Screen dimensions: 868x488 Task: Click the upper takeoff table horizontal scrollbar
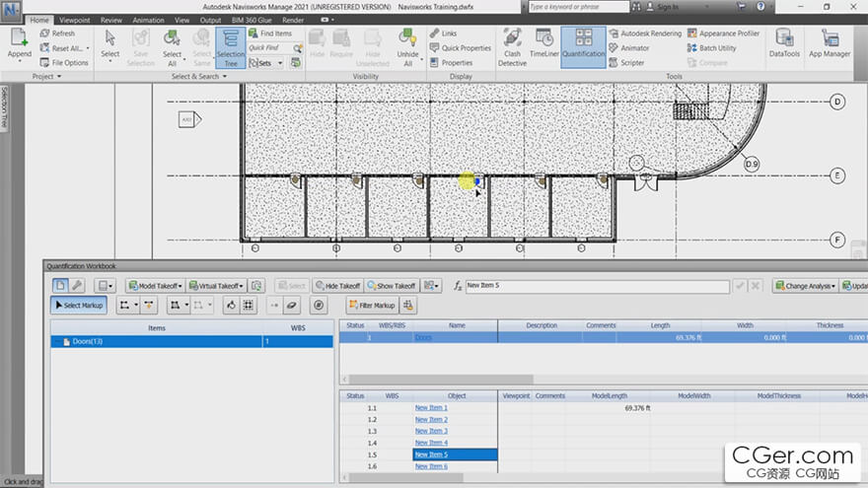tap(441, 380)
